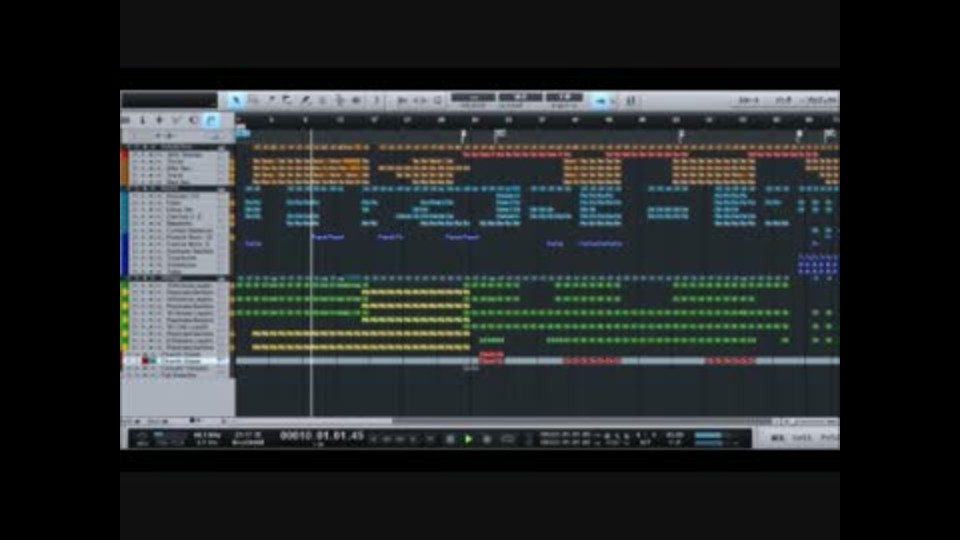This screenshot has height=540, width=960.
Task: Select the Bend tool in the toolbar
Action: click(x=339, y=100)
